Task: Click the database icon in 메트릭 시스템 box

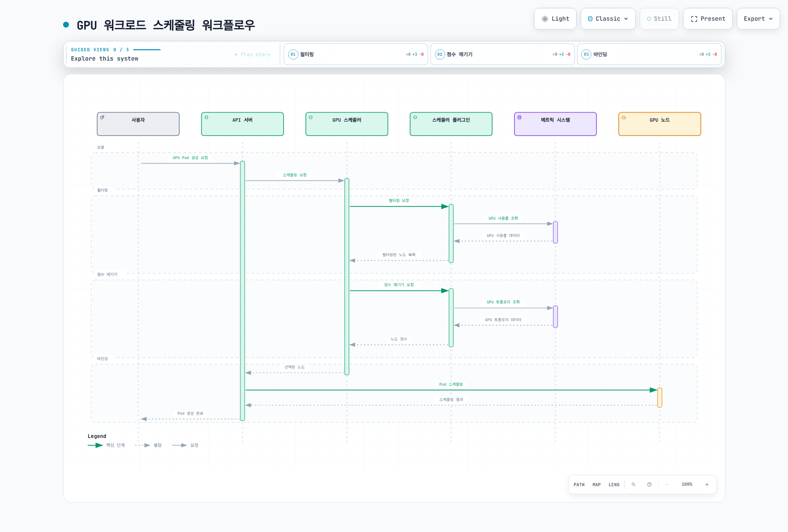Action: point(519,117)
